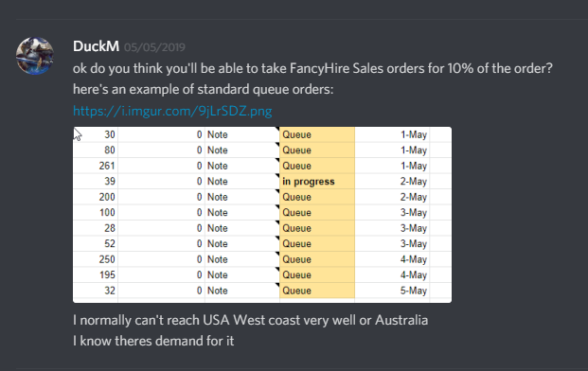Click the note marker on first Queue cell
Screen dimensions: 588x371
[277, 129]
